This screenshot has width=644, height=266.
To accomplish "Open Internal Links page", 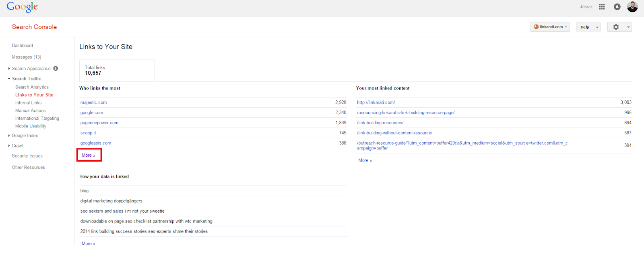I will 28,103.
